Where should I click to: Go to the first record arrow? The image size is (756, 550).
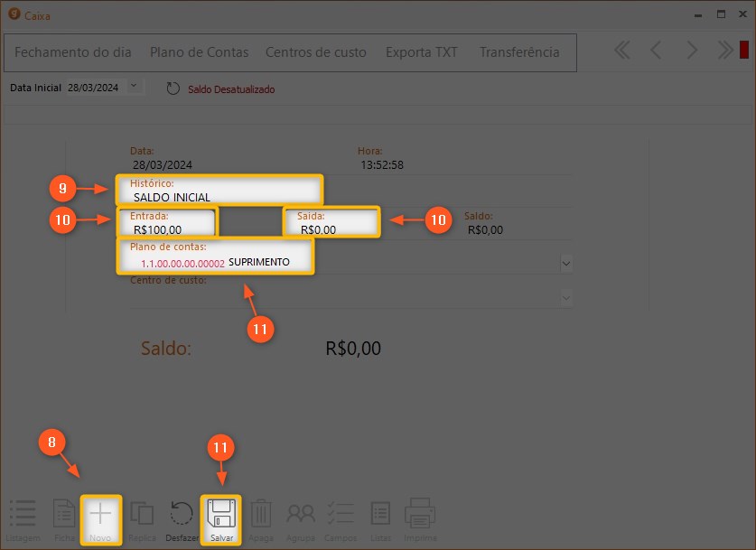621,51
